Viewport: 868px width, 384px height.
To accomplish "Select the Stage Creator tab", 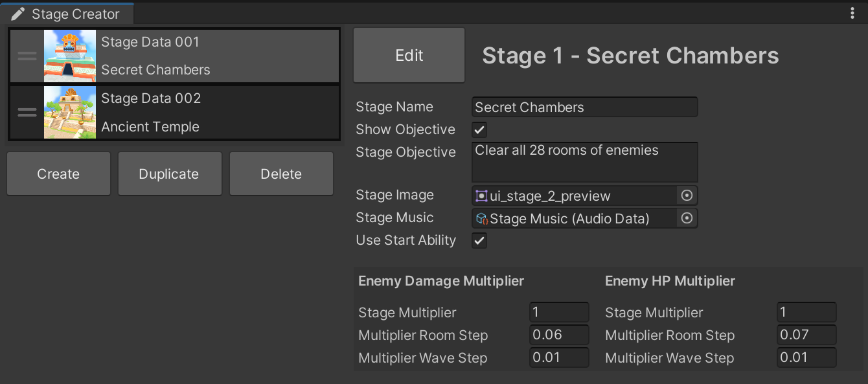I will (75, 14).
